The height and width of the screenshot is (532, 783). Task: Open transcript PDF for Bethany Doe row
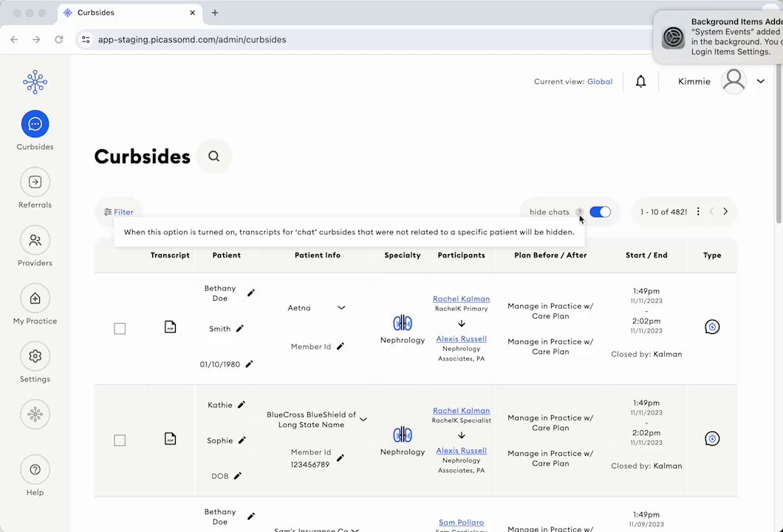(x=170, y=327)
